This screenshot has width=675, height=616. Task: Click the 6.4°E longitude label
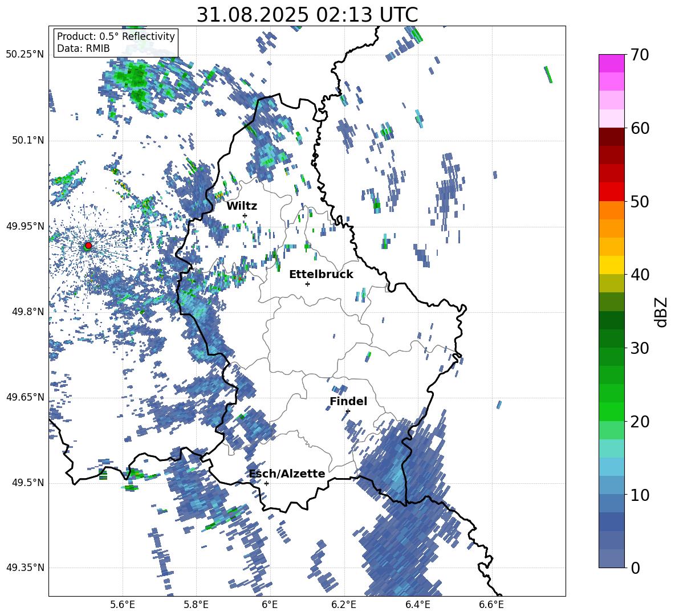point(417,605)
